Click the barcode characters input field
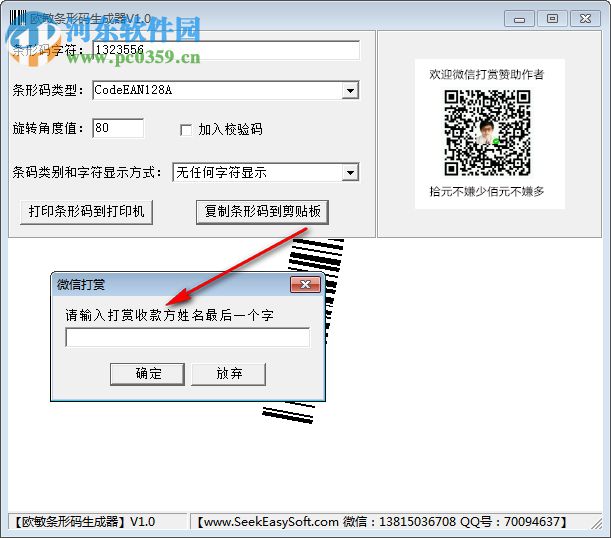611x538 pixels. pos(226,50)
